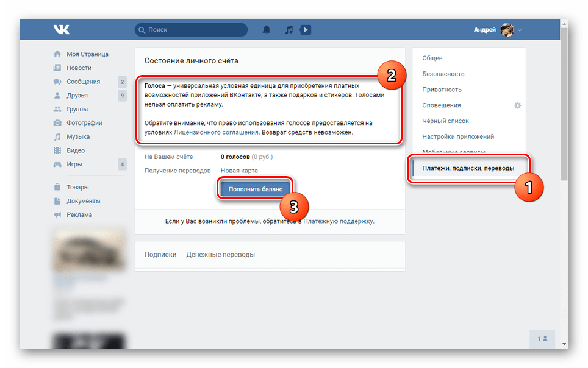Click the video play icon in header
This screenshot has height=368, width=588.
(x=305, y=30)
